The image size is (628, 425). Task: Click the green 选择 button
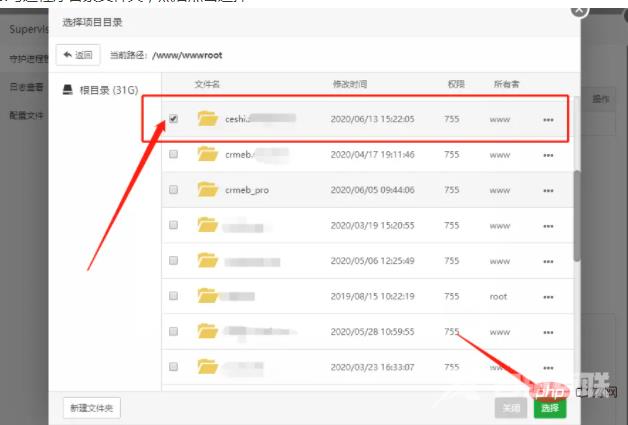(549, 408)
